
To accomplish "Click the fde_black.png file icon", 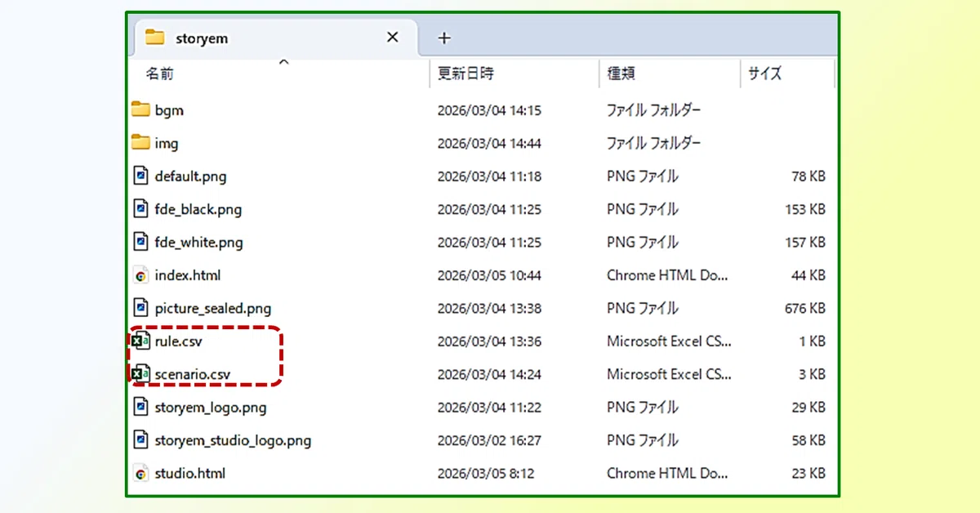I will click(140, 209).
